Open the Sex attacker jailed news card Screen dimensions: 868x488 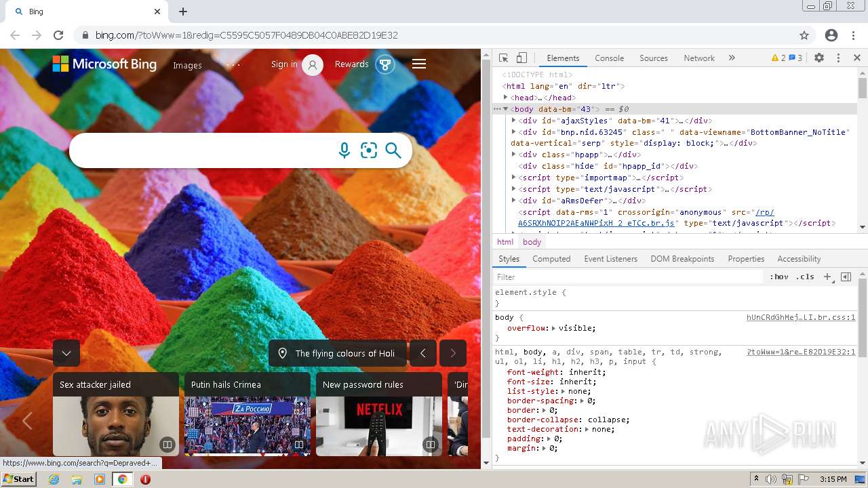pyautogui.click(x=116, y=414)
